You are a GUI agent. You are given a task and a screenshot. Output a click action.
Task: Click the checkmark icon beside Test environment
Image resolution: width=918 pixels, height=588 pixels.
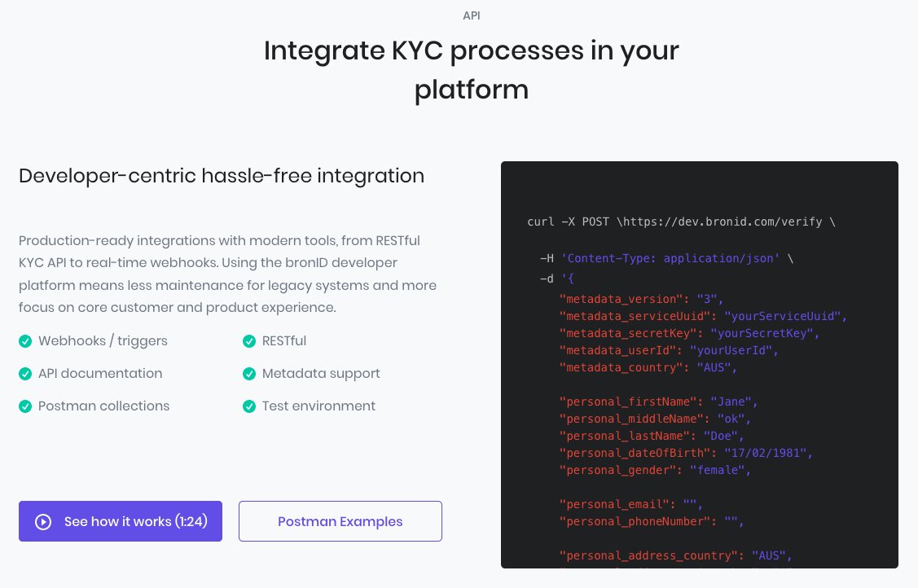click(249, 406)
